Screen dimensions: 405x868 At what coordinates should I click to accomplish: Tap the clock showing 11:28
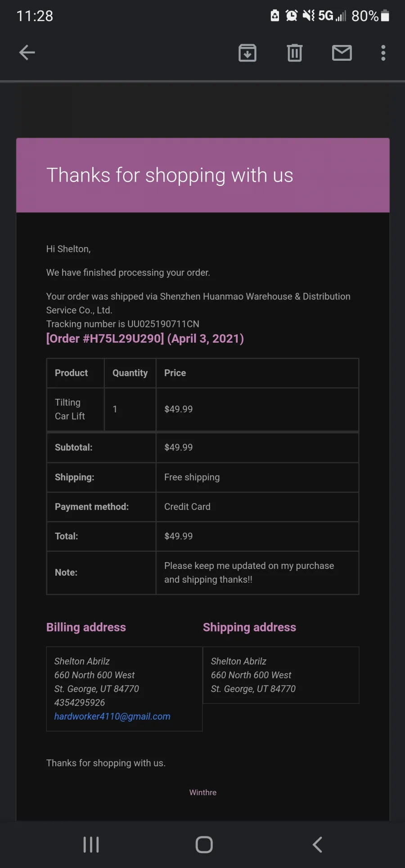(x=35, y=16)
